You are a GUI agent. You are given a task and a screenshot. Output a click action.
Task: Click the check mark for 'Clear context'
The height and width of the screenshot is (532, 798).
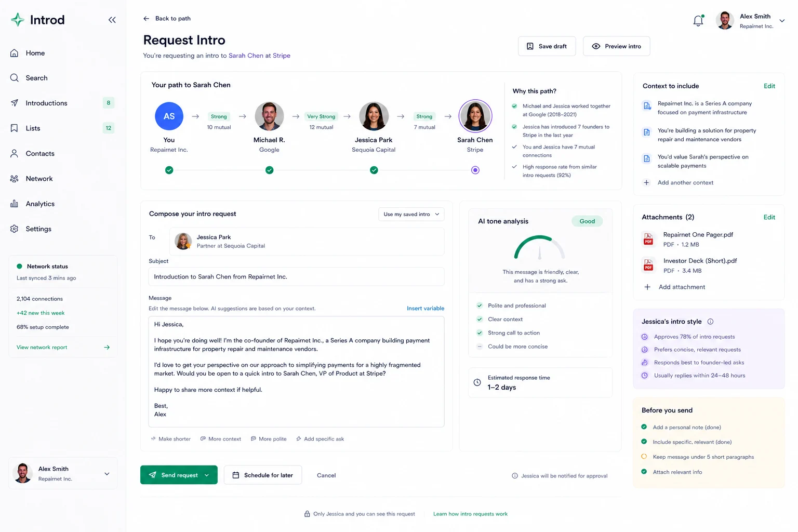(x=480, y=319)
